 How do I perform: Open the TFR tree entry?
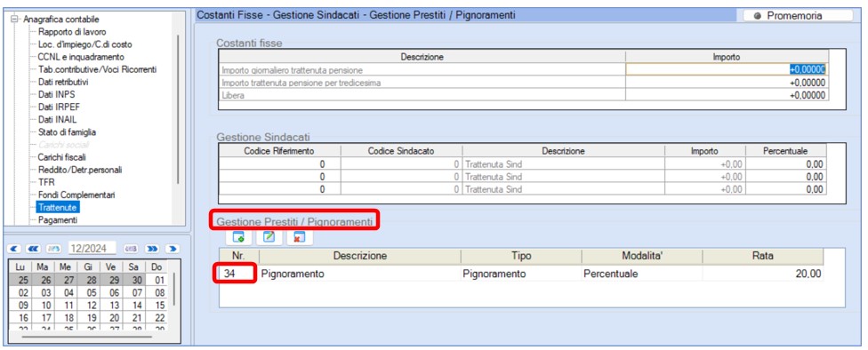point(46,182)
